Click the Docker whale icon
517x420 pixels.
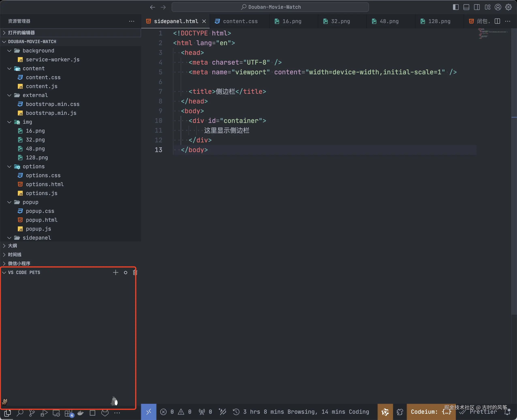tap(81, 413)
